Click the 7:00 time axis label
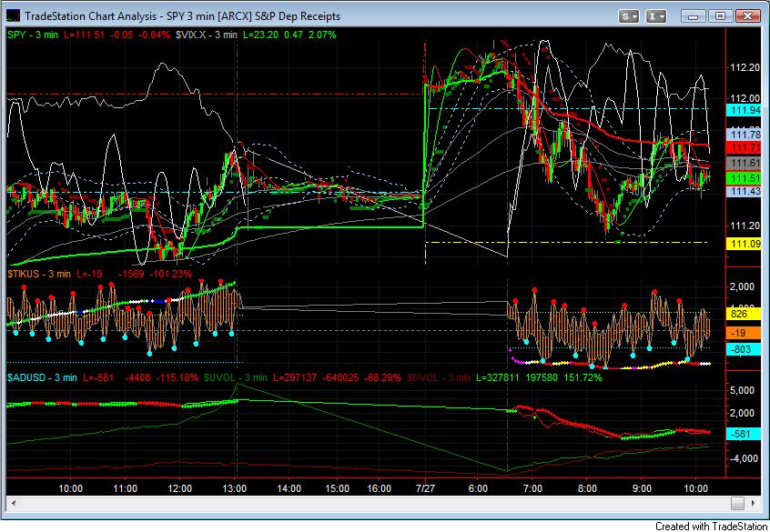 (x=532, y=488)
